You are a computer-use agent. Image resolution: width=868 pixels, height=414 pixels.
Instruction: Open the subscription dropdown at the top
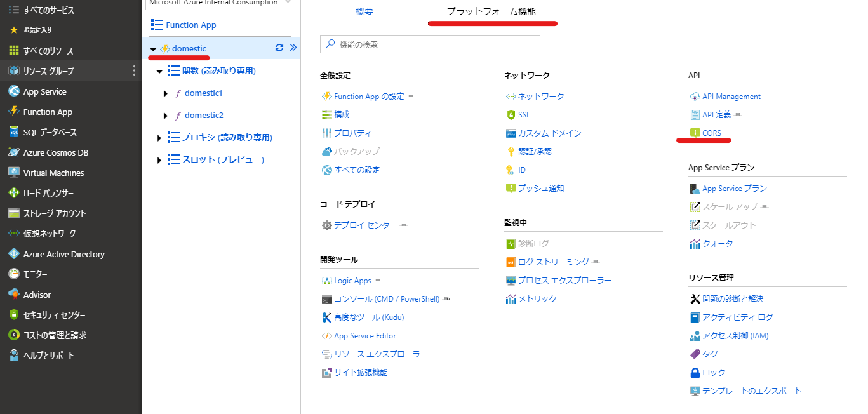pyautogui.click(x=221, y=3)
